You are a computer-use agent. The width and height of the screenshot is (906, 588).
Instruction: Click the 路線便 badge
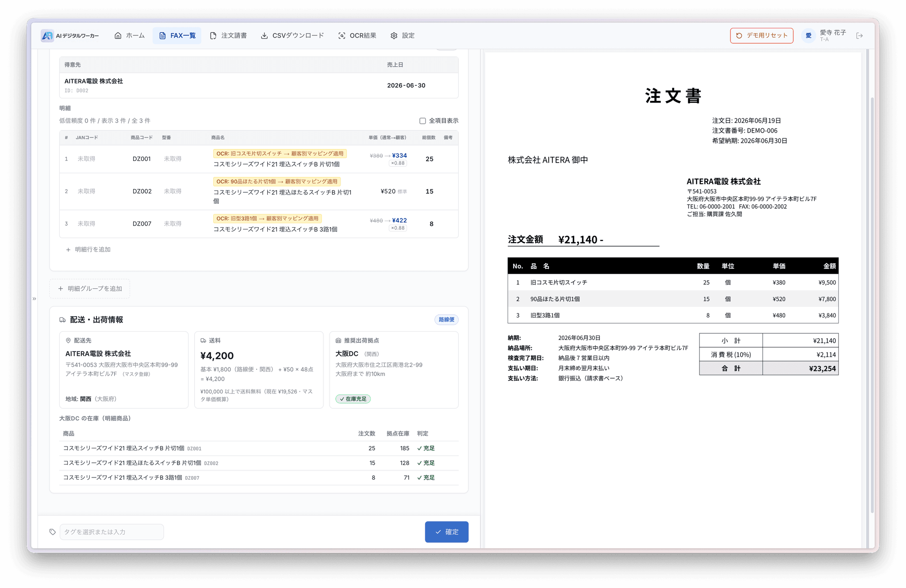(x=446, y=320)
